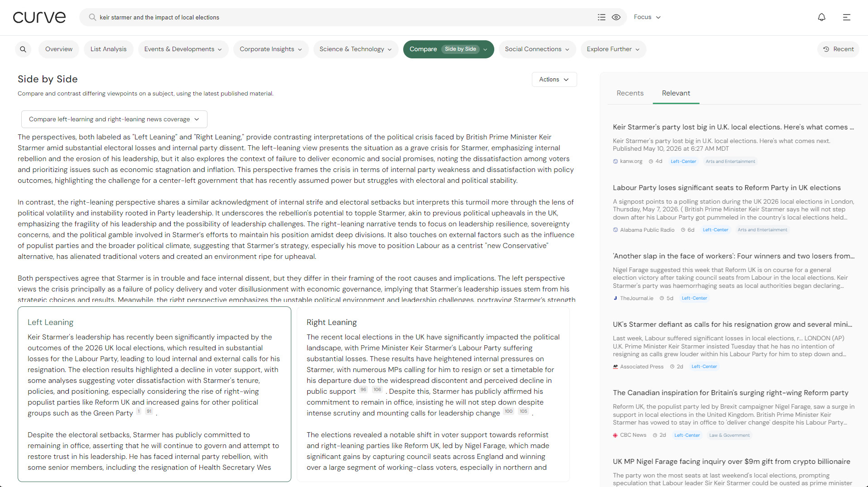Click citation 105 in Right Leaning text

pyautogui.click(x=524, y=411)
